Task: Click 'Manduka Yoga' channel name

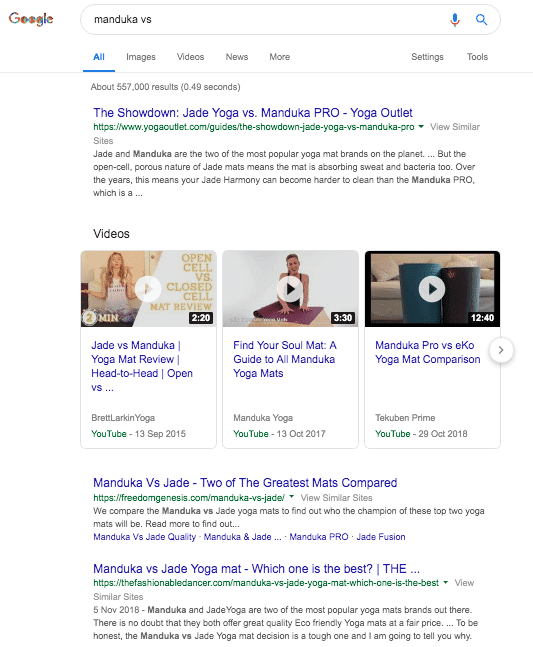Action: click(x=263, y=418)
